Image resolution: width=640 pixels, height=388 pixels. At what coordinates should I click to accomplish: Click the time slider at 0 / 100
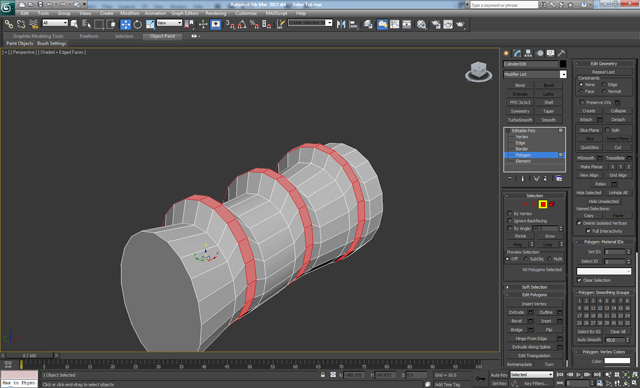[29, 356]
